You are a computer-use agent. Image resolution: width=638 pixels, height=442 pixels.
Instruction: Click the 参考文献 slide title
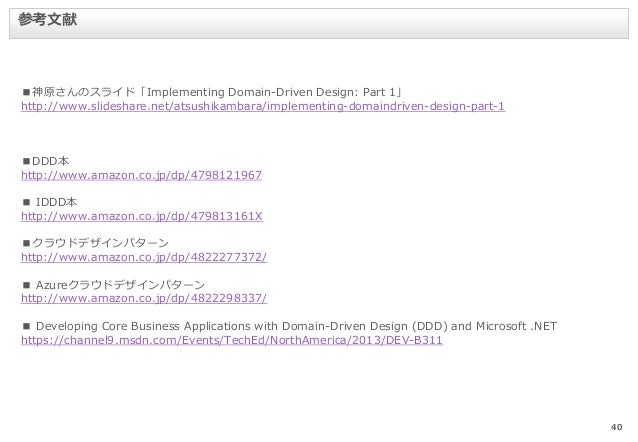pyautogui.click(x=47, y=19)
